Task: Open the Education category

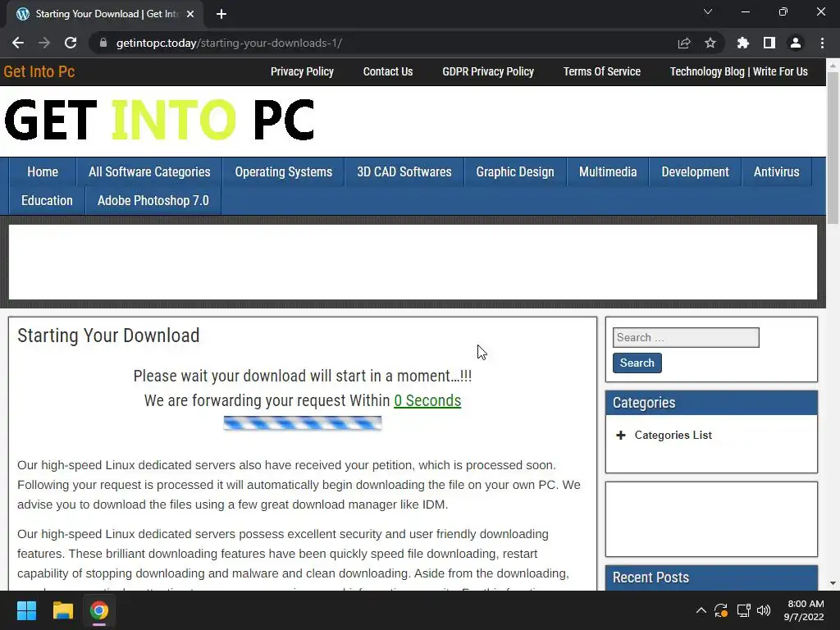Action: click(x=47, y=201)
